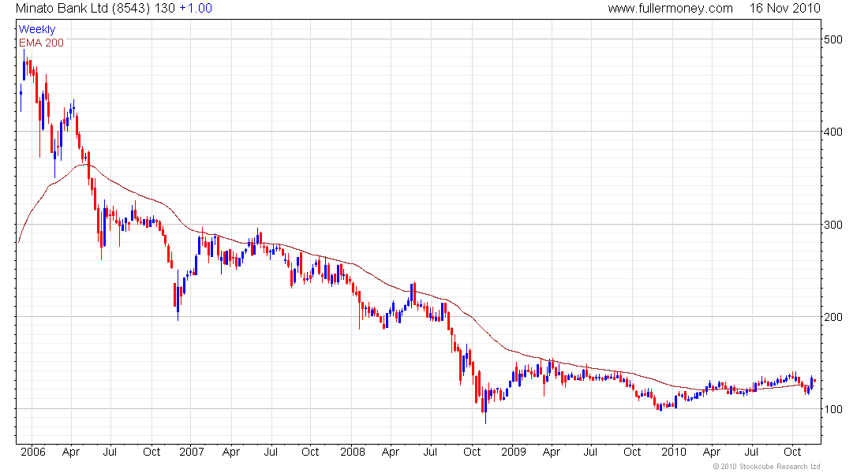Click the '2007' x-axis label
Viewport: 868px width, 473px height.
pos(192,452)
